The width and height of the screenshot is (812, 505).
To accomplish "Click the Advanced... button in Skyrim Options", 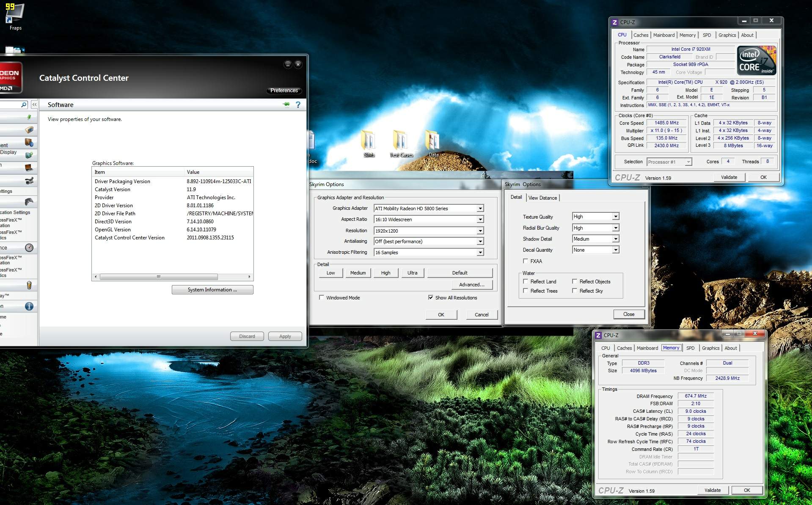I will pos(471,284).
